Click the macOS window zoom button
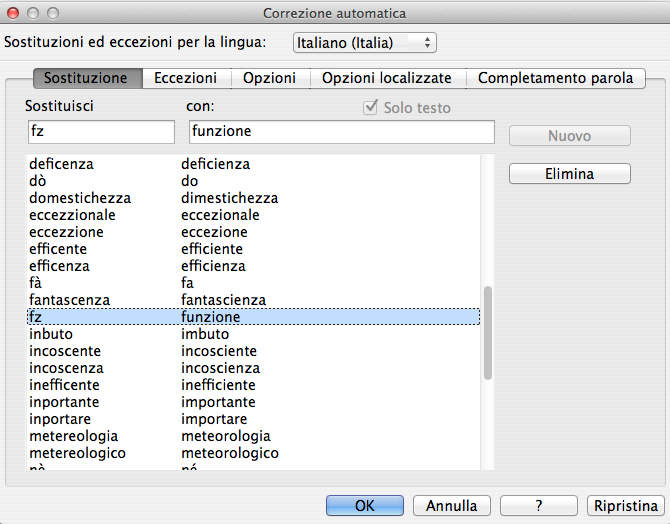This screenshot has width=670, height=524. tap(53, 13)
